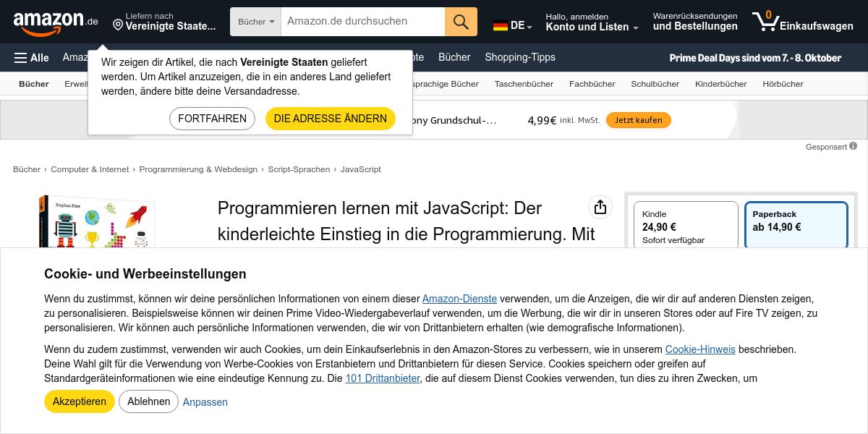Click Computer & Internet breadcrumb
868x434 pixels.
click(90, 169)
